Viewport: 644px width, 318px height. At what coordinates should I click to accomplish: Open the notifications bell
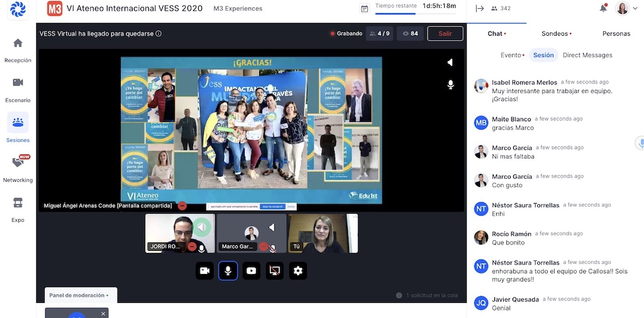click(603, 9)
